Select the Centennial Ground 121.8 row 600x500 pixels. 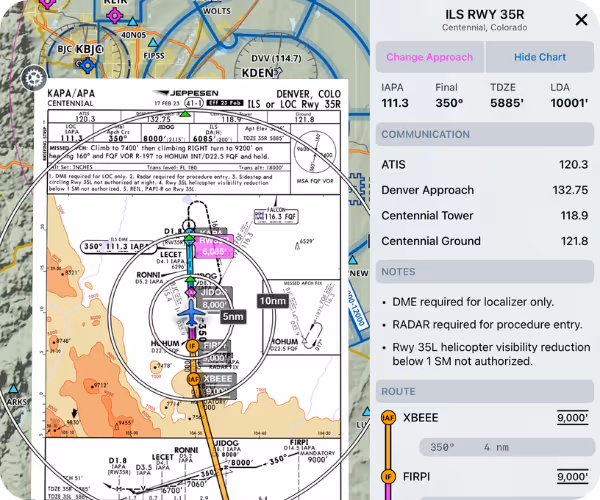[484, 241]
